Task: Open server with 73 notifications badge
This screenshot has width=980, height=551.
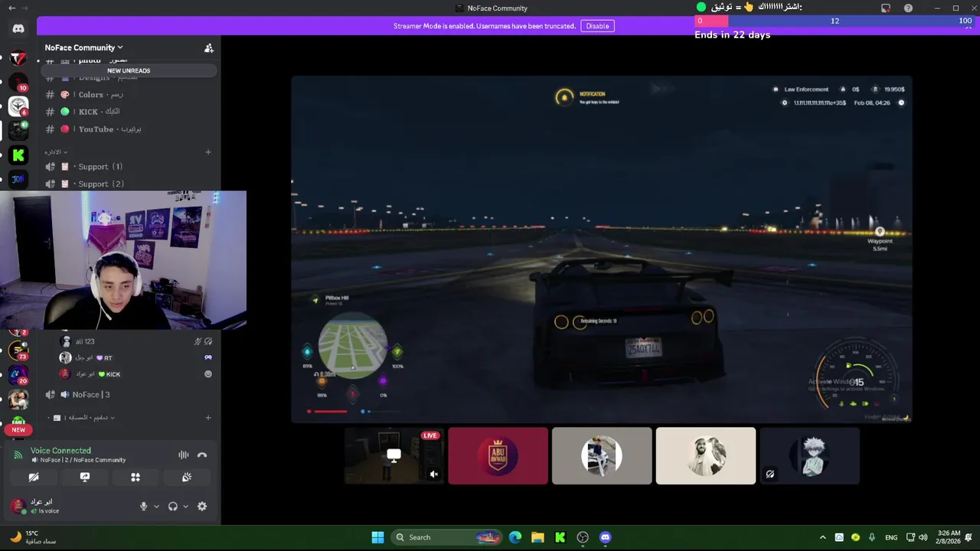Action: point(18,350)
